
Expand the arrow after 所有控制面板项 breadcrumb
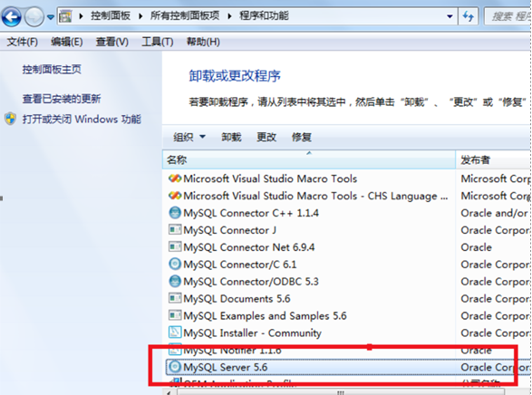click(229, 16)
